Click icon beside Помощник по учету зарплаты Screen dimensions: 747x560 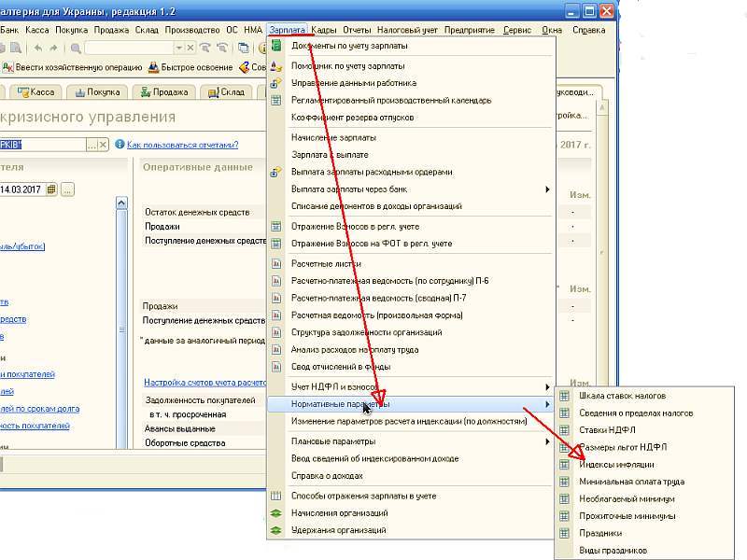275,65
